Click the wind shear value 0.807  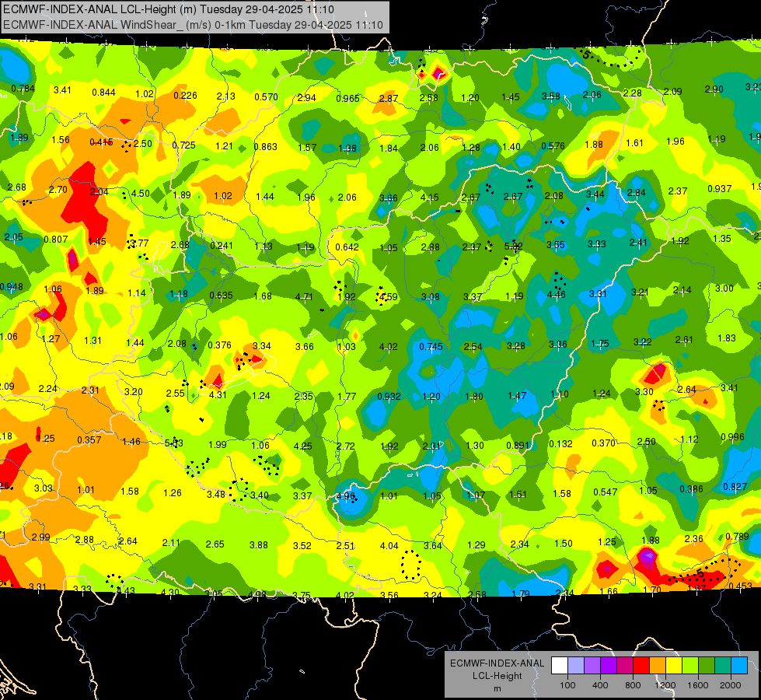point(56,239)
